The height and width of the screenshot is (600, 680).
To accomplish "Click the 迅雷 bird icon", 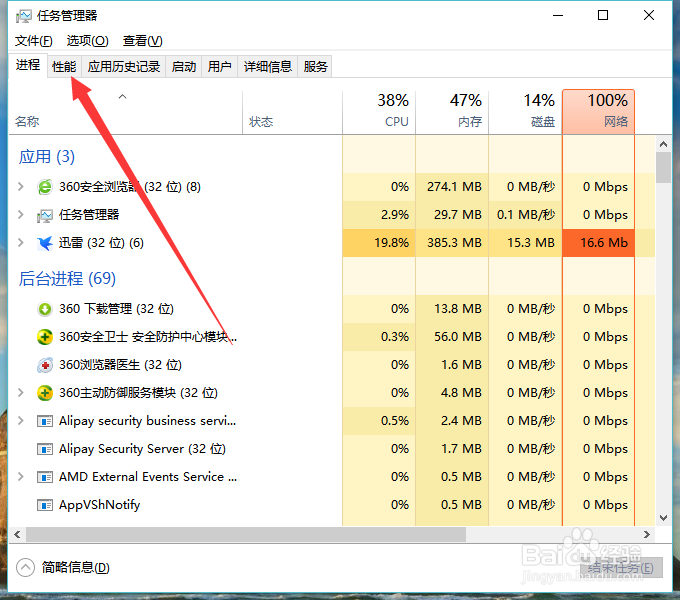I will [45, 243].
